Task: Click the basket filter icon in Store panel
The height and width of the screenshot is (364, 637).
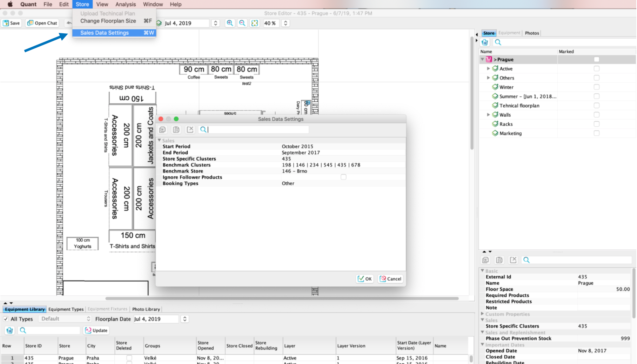Action: pyautogui.click(x=485, y=42)
